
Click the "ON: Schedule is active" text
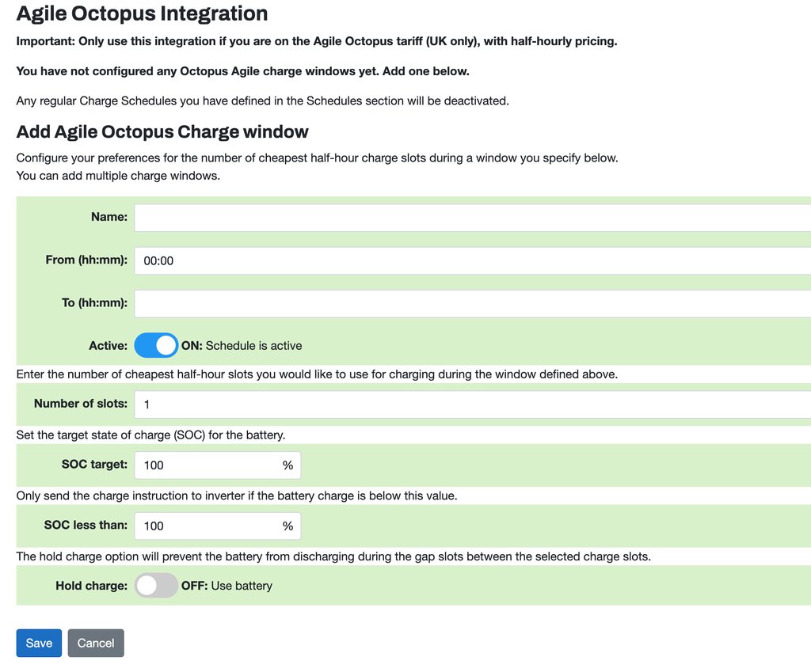242,346
